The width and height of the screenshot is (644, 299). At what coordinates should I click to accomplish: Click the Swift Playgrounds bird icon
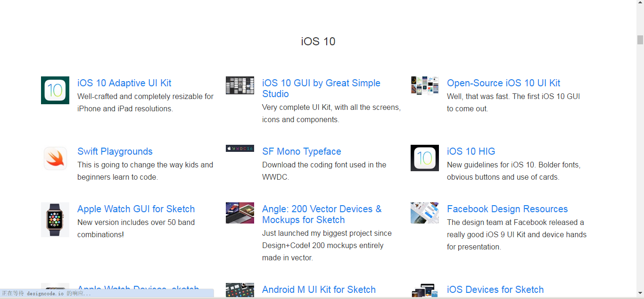pyautogui.click(x=55, y=158)
